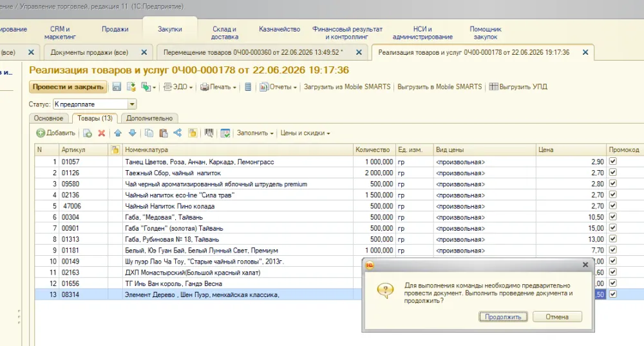This screenshot has height=346, width=644.
Task: Click Продолжить in the dialog
Action: tap(503, 317)
